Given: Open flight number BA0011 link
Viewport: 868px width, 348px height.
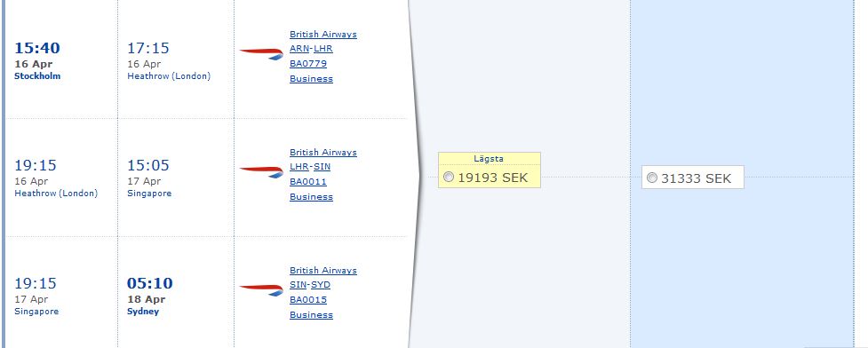Looking at the screenshot, I should (308, 181).
